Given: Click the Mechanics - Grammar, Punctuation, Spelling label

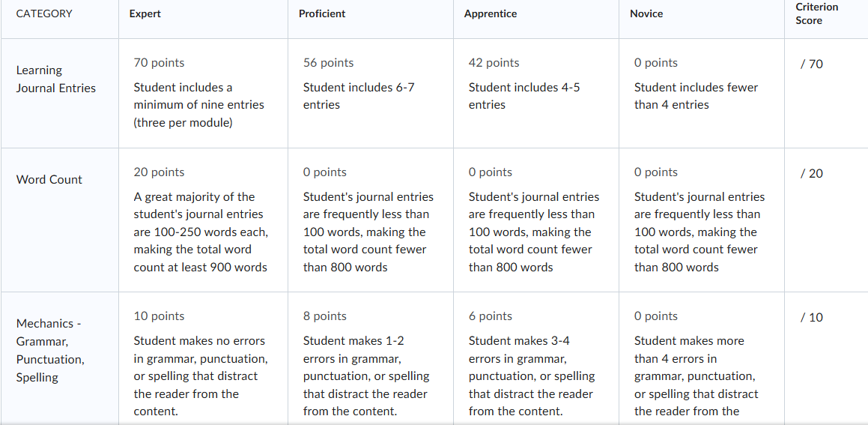Looking at the screenshot, I should coord(50,350).
